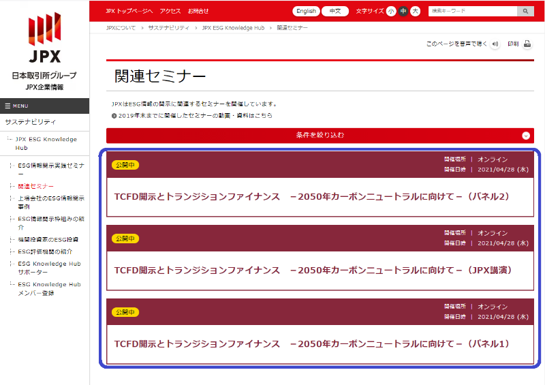Switch to 中文 language
Viewport: 545px width, 385px height.
point(335,11)
